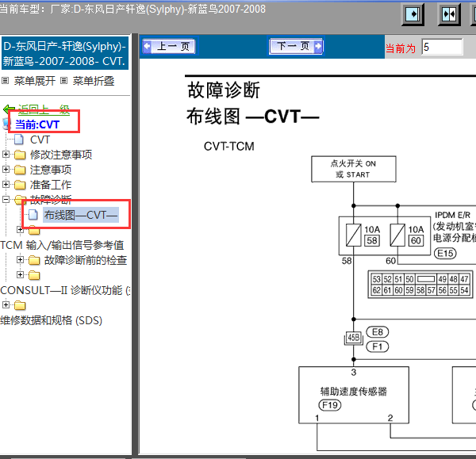The width and height of the screenshot is (476, 459).
Task: Expand the CONSULT—II 诊断仪功能 folder
Action: (x=20, y=274)
